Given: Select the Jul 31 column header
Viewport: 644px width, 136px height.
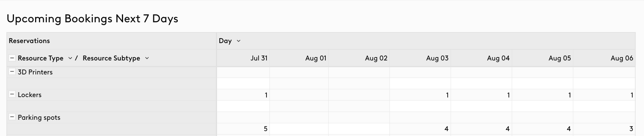Looking at the screenshot, I should point(243,58).
